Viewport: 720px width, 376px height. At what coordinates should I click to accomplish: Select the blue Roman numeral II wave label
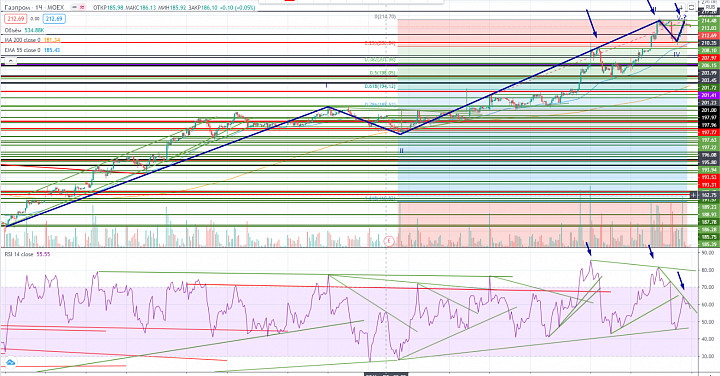pos(401,151)
